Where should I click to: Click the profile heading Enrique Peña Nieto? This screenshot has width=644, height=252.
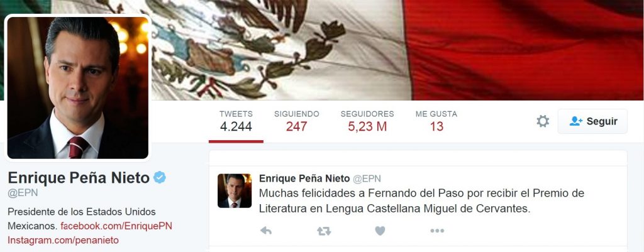[x=79, y=178]
